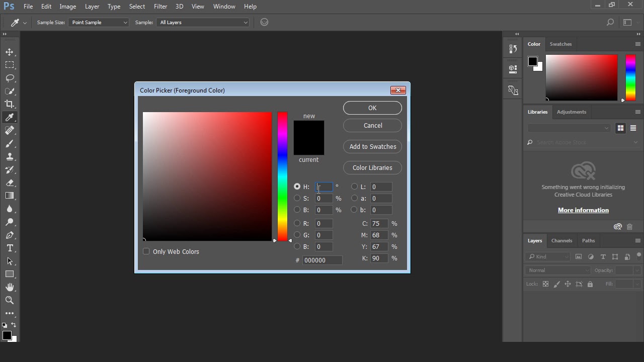Select the Eraser tool
Image resolution: width=644 pixels, height=362 pixels.
click(10, 183)
